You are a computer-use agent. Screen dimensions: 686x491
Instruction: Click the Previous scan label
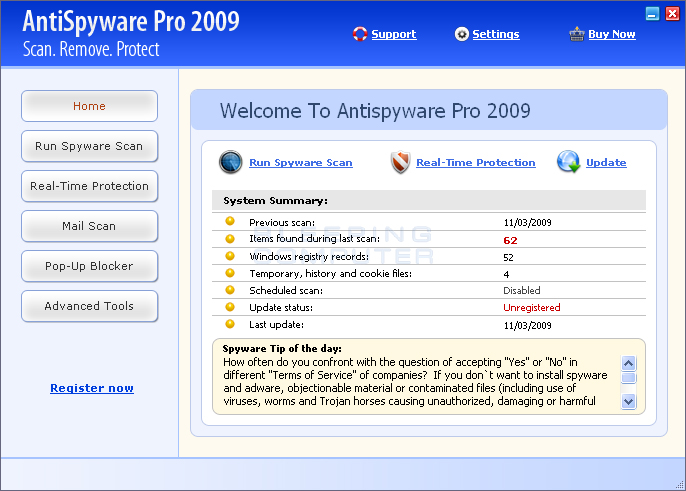282,223
